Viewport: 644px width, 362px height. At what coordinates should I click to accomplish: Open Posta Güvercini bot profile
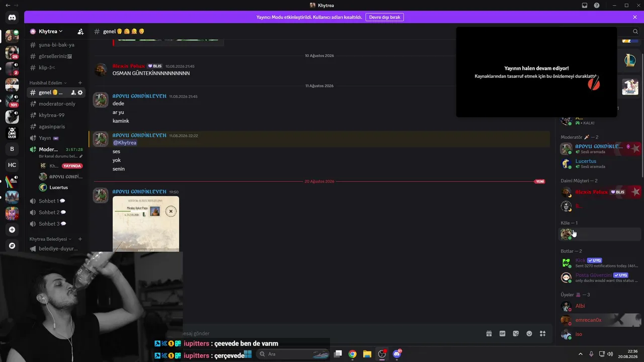pos(601,278)
